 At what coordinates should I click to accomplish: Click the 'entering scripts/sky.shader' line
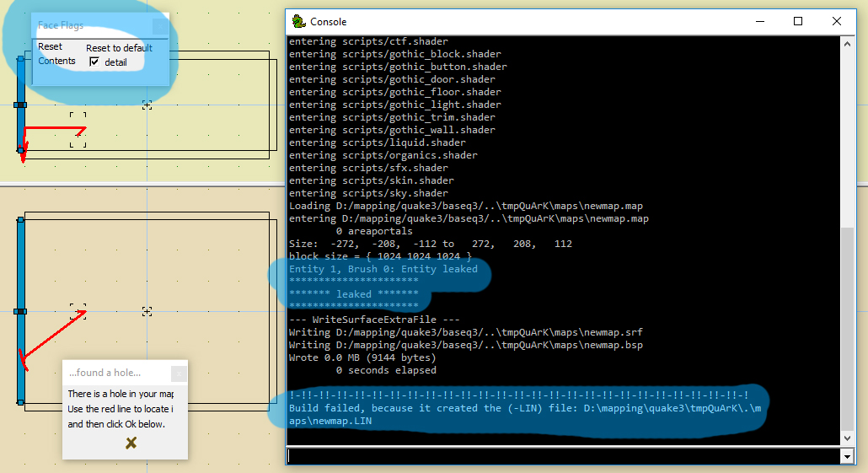(368, 193)
